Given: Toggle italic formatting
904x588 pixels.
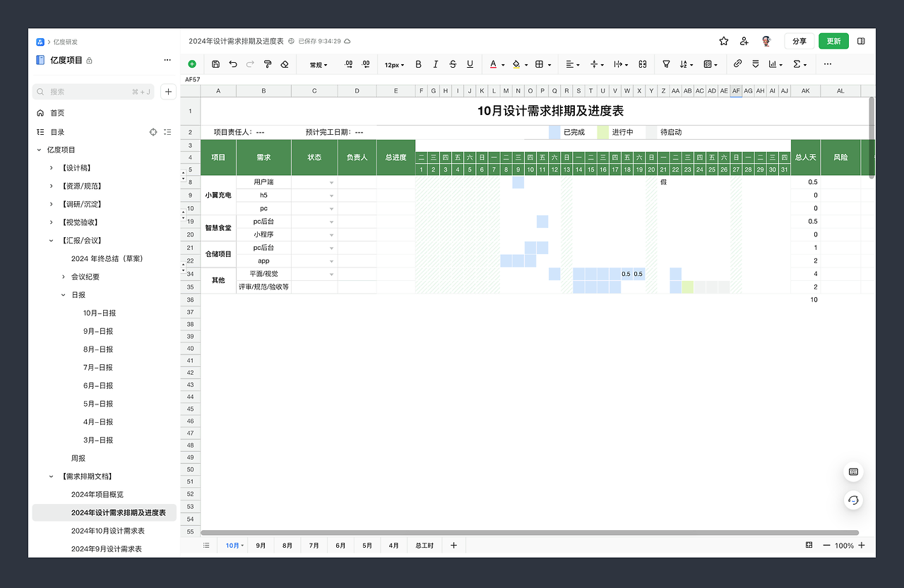Looking at the screenshot, I should (x=435, y=64).
